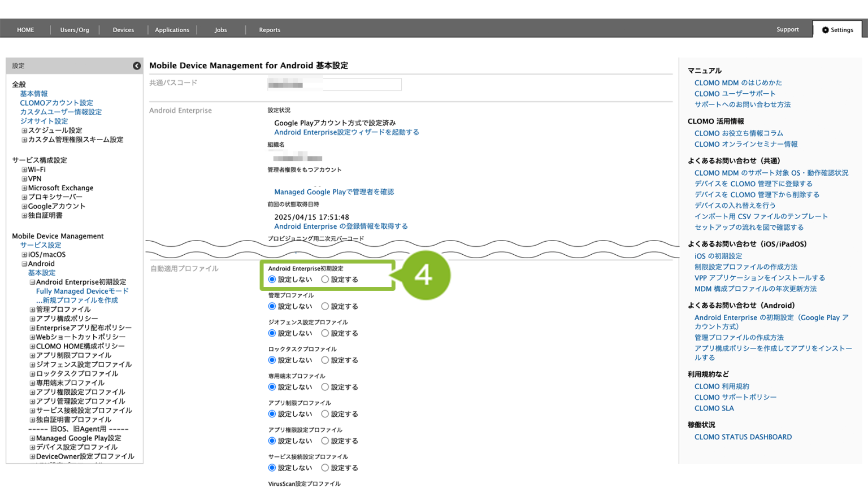868x488 pixels.
Task: Click the 共通パスコード input field
Action: (335, 85)
